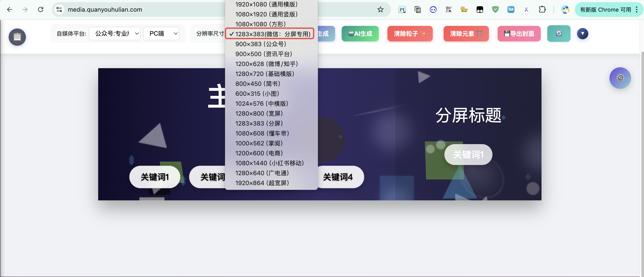Click the 导出封面 export button
The image size is (644, 277).
[519, 33]
